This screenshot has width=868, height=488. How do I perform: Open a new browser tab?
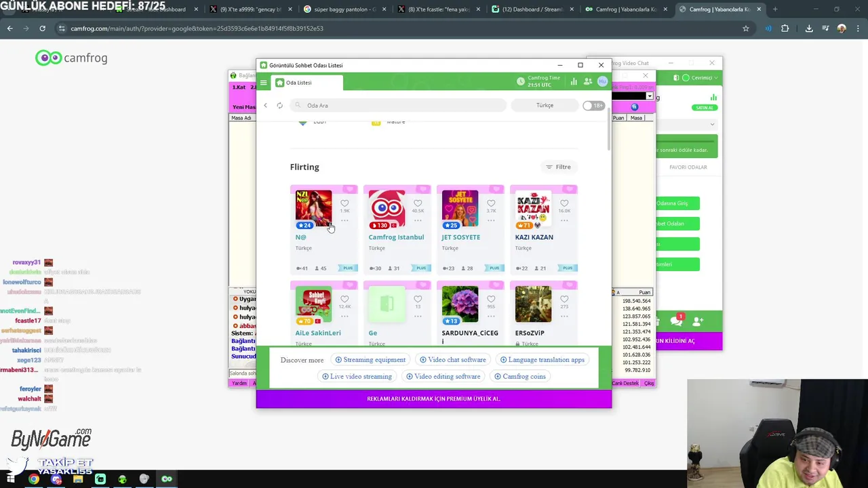click(x=775, y=9)
